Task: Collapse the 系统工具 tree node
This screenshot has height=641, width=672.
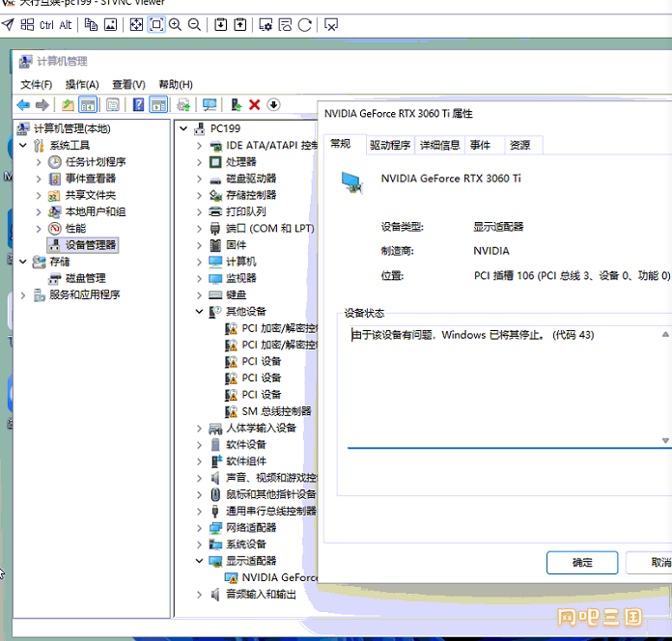Action: tap(23, 145)
